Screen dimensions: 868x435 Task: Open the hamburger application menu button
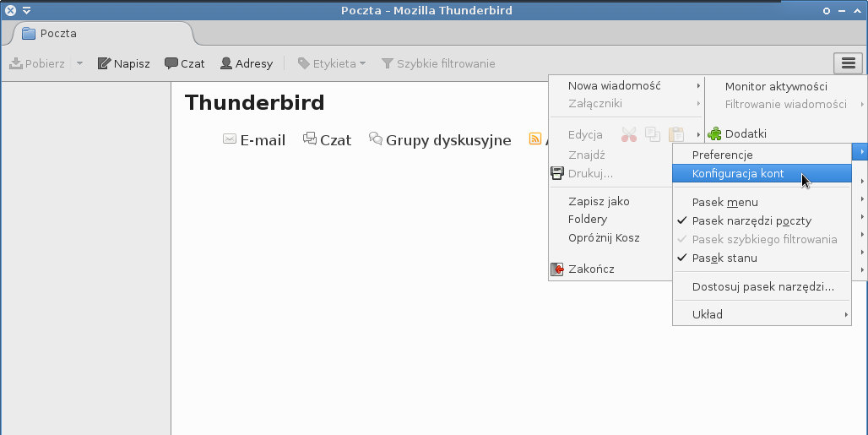pos(848,63)
